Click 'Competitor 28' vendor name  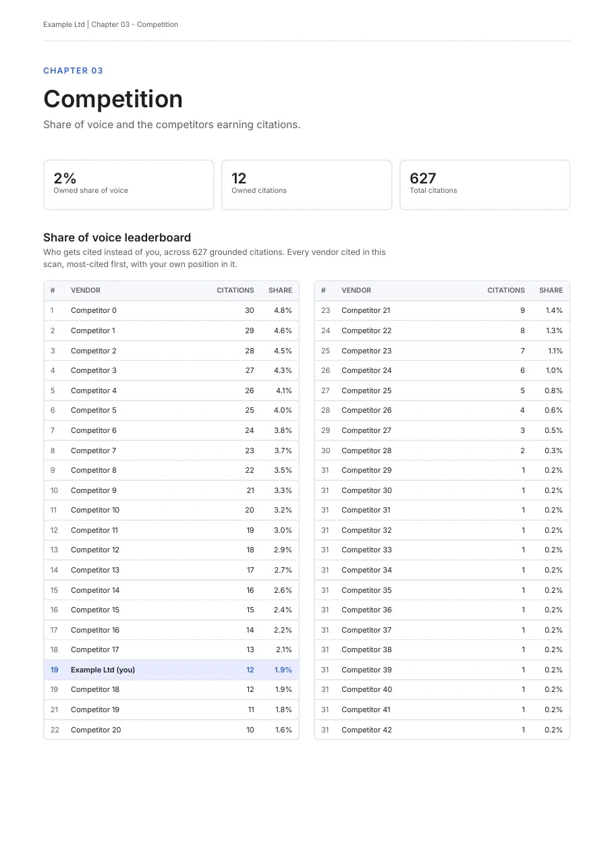[366, 451]
